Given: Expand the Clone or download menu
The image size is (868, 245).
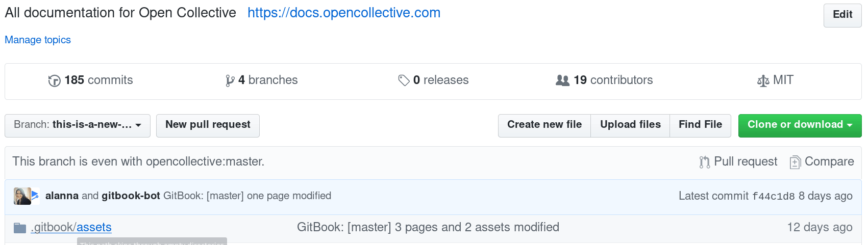Looking at the screenshot, I should coord(800,126).
